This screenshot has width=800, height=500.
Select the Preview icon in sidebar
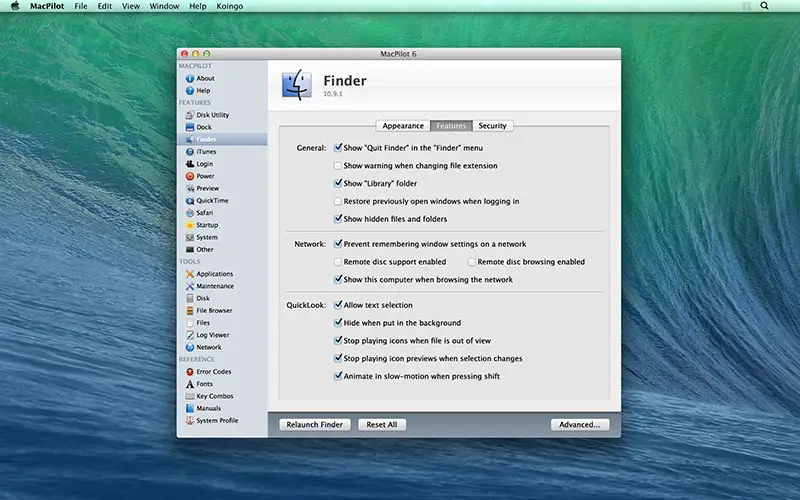coord(190,189)
